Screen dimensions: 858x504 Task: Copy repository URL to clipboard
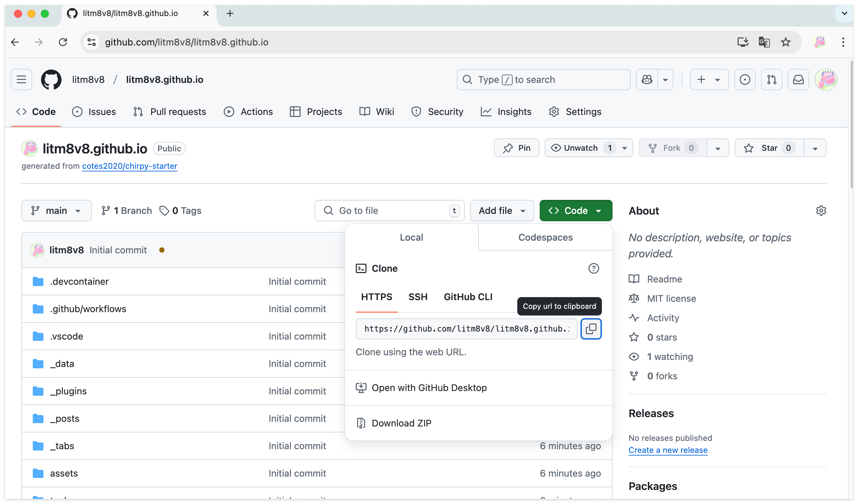(591, 329)
